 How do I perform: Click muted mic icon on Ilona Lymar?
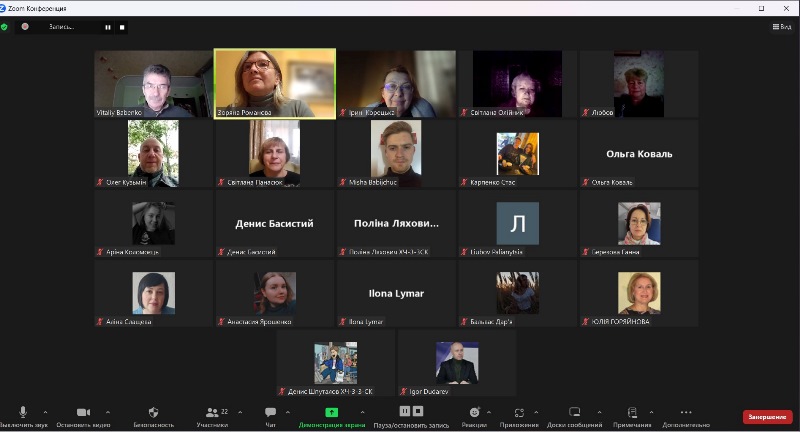click(x=342, y=321)
